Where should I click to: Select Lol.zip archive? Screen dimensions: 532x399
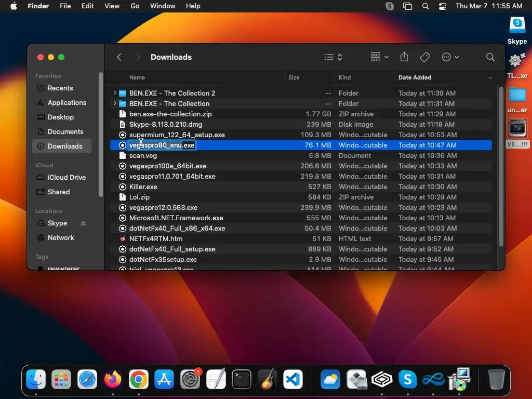301,197
